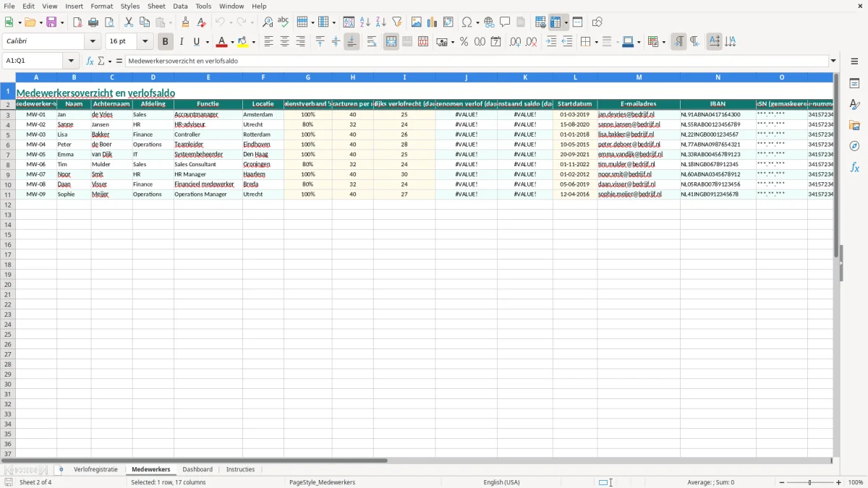Click the formula input line
868x488 pixels.
tap(477, 61)
